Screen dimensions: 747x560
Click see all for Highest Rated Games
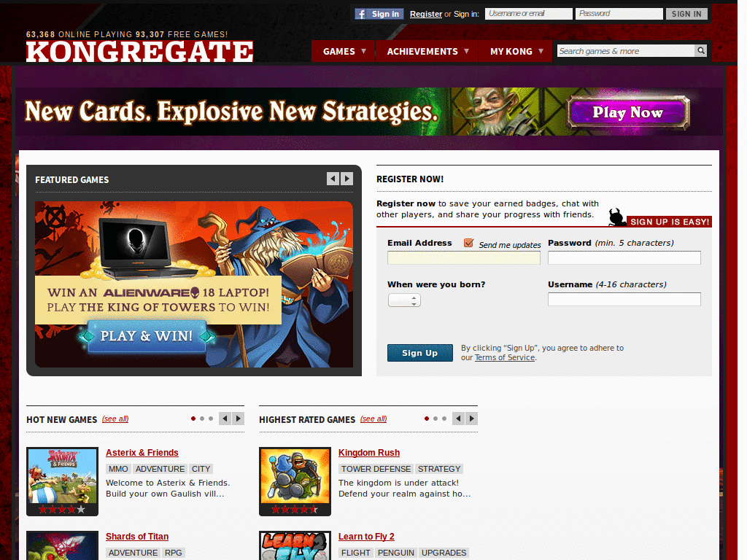point(373,419)
